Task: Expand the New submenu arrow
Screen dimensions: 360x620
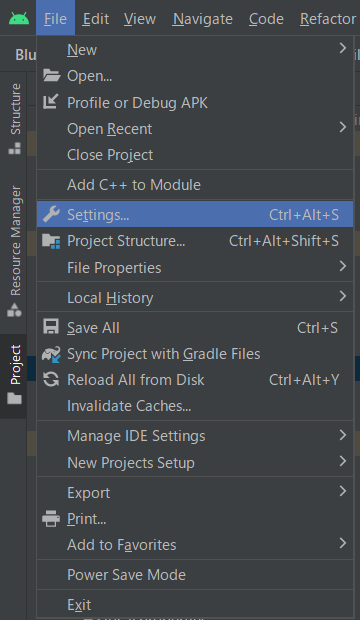Action: click(x=343, y=48)
